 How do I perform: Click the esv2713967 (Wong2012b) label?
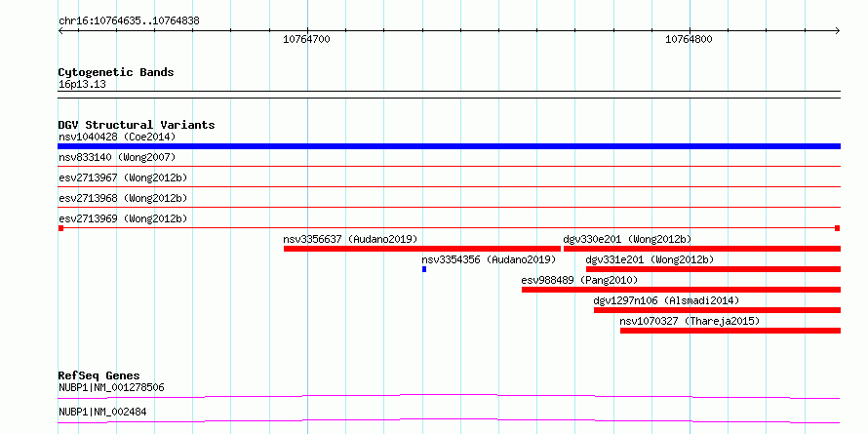[123, 178]
